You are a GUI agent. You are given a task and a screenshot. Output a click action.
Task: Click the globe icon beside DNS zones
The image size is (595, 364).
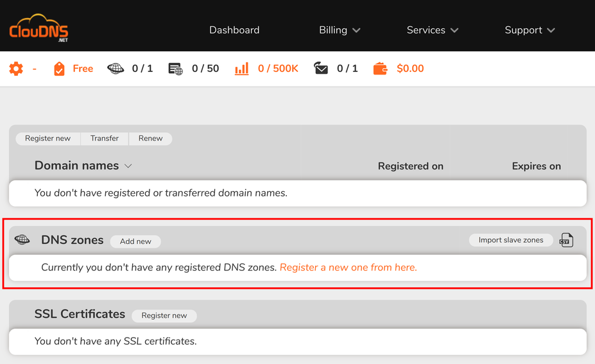pos(22,240)
